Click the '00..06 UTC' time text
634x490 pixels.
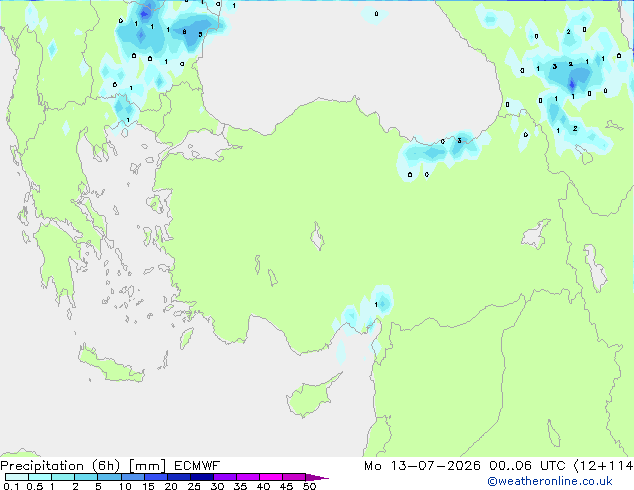click(527, 466)
